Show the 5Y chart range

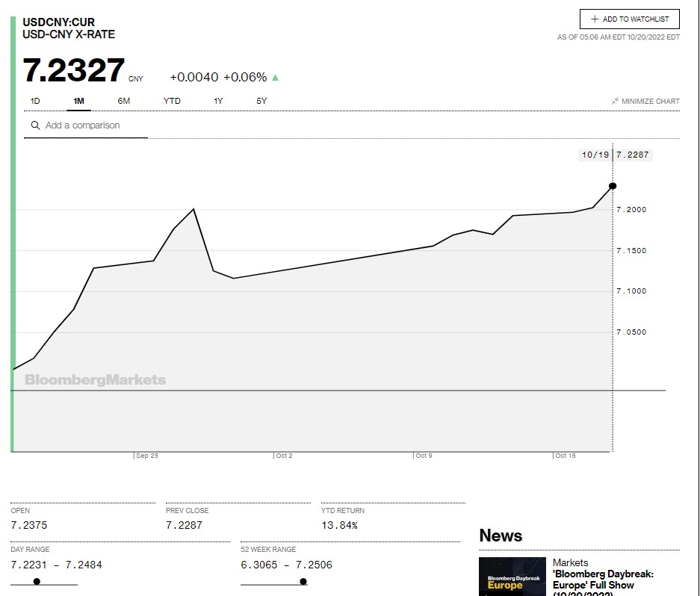coord(261,101)
